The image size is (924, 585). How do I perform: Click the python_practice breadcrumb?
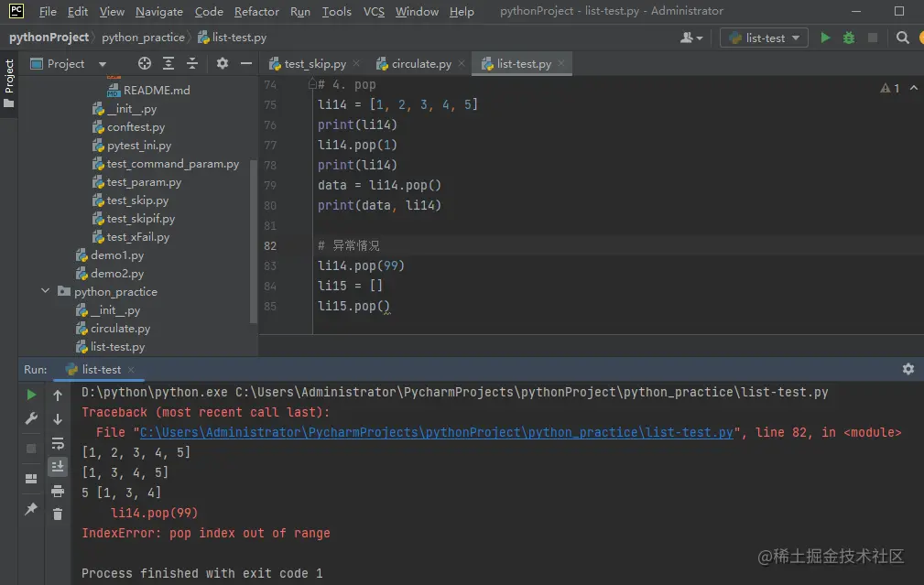(143, 38)
